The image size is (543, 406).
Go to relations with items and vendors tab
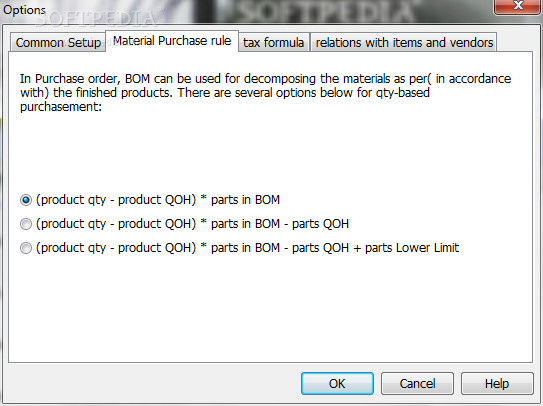[404, 42]
